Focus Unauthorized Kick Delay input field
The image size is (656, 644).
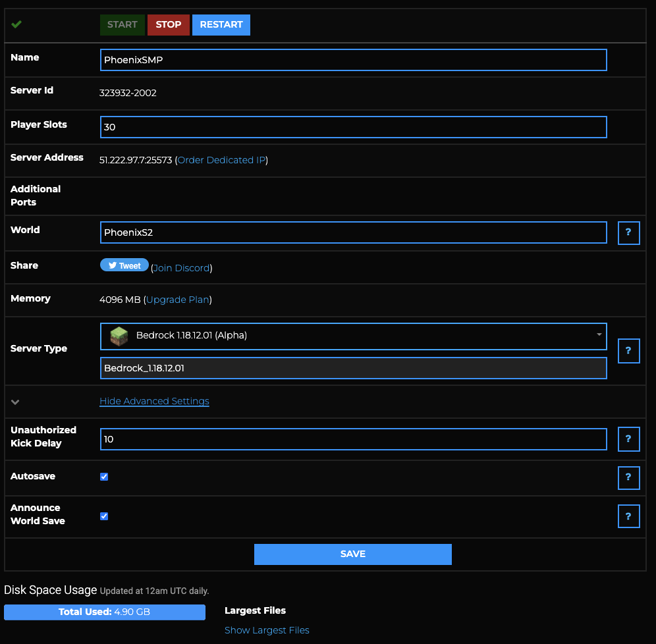click(x=353, y=439)
